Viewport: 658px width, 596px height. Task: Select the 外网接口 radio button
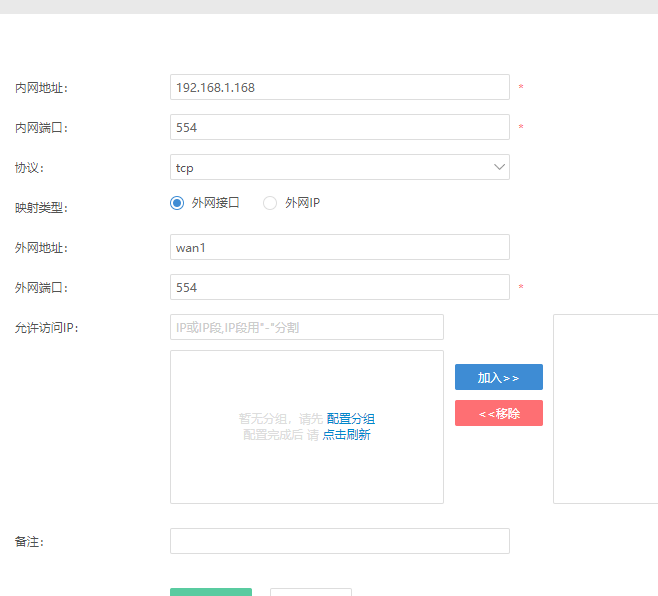(x=177, y=203)
